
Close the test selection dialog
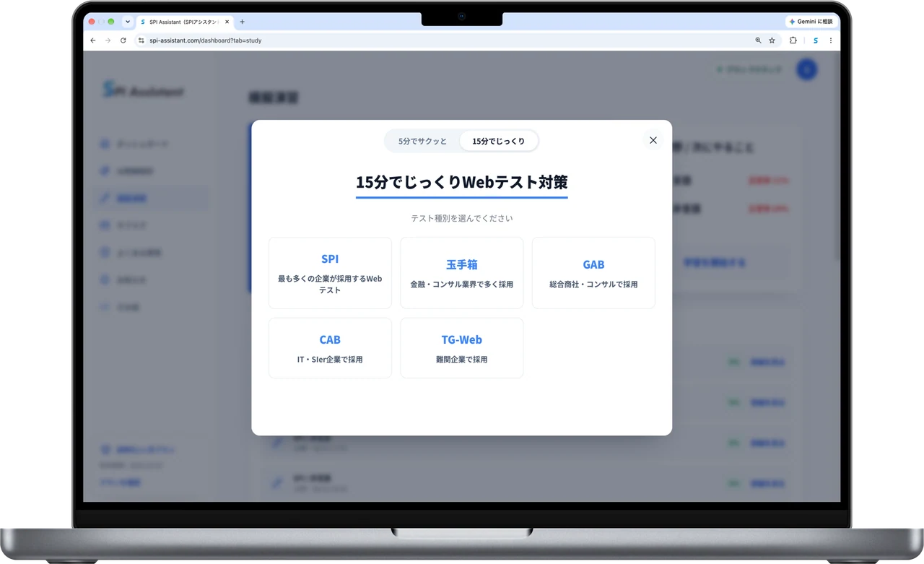(653, 140)
